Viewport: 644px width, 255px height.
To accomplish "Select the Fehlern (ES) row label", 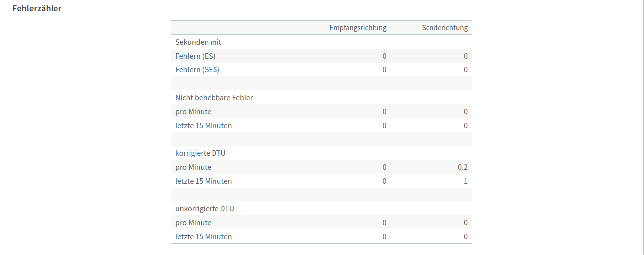I will tap(195, 56).
